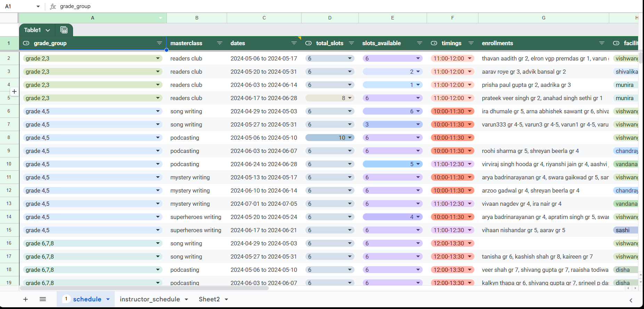This screenshot has height=309, width=644.
Task: Click dropdown-type icon before grade_group header
Action: [x=26, y=43]
